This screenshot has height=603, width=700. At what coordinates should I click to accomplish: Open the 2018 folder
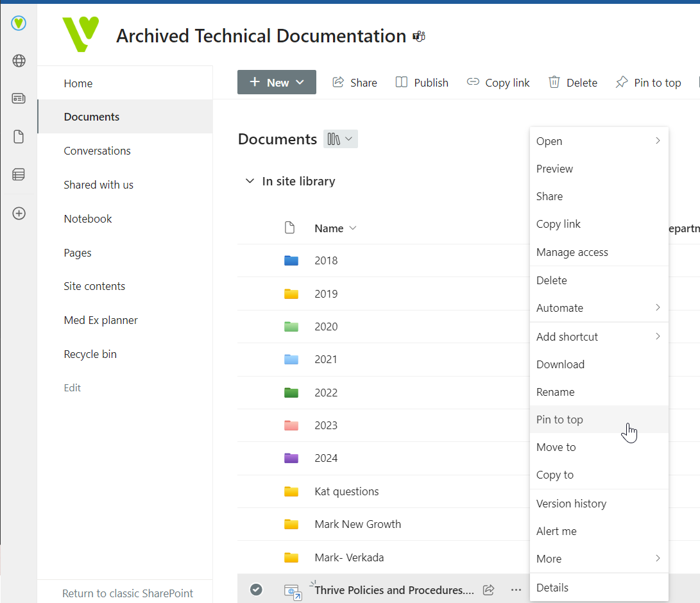click(326, 260)
